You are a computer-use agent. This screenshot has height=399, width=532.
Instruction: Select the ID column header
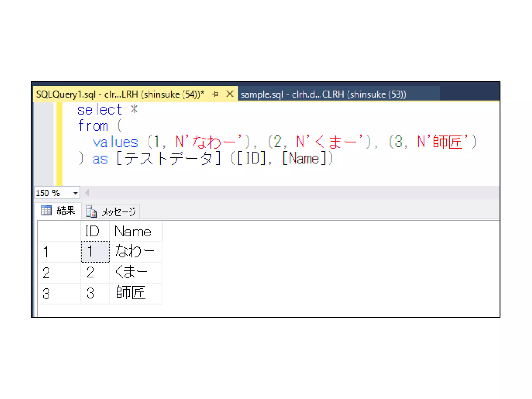tap(95, 231)
